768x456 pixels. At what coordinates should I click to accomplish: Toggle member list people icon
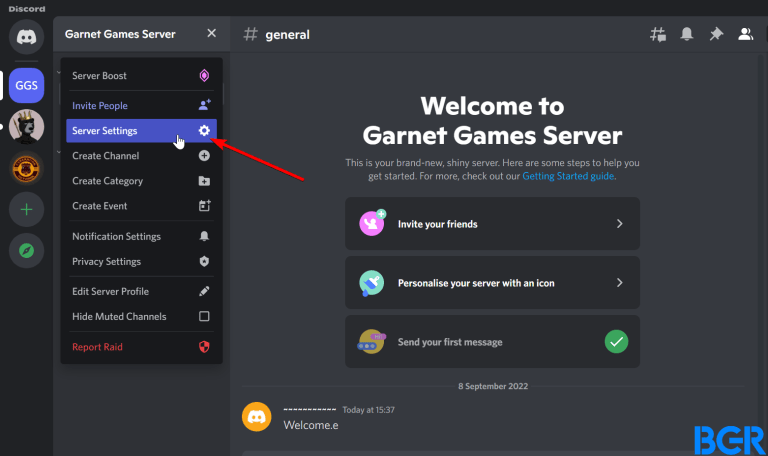click(745, 34)
